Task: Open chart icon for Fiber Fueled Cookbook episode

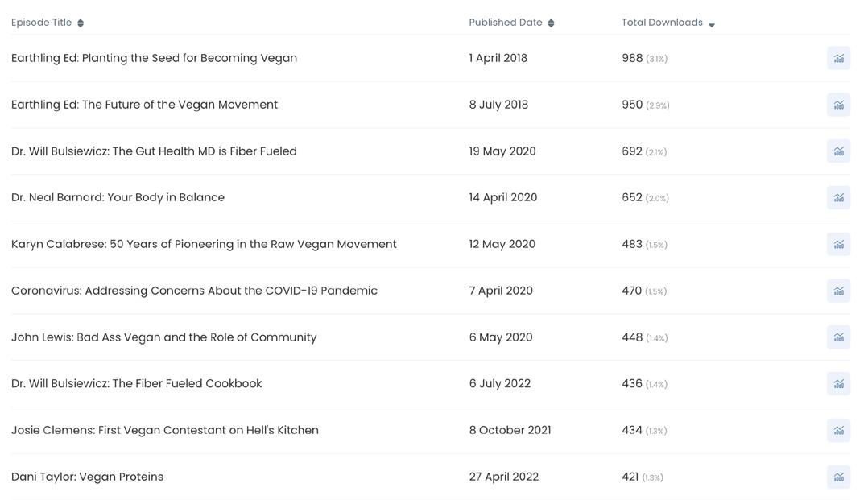Action: (x=838, y=384)
